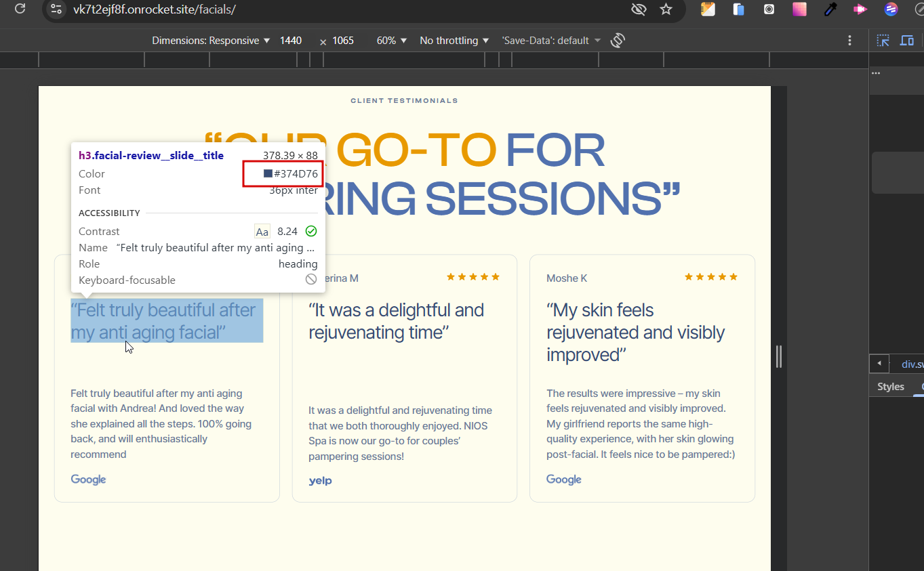Click the crossed-out eye icon in address bar
This screenshot has height=571, width=924.
click(638, 9)
